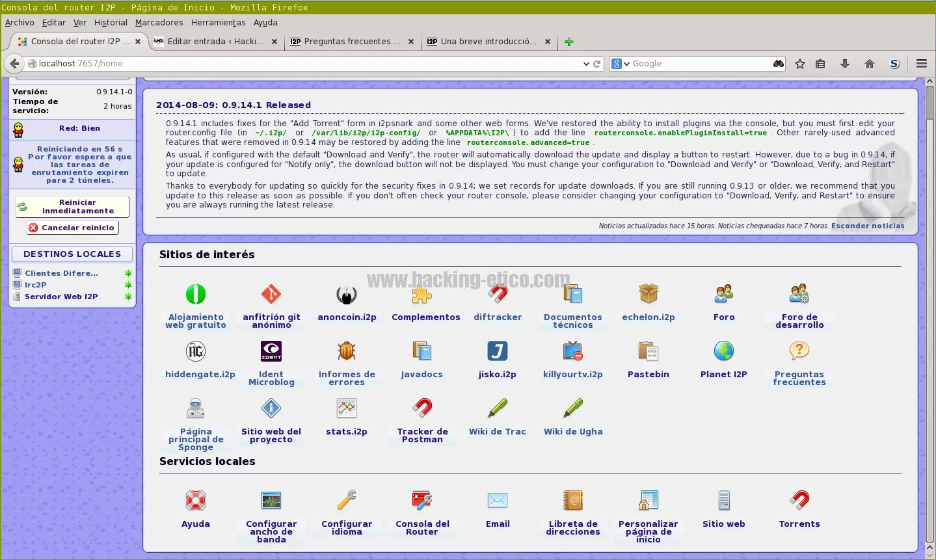Open the Alojamiento web gratuito icon
The height and width of the screenshot is (560, 936).
pos(196,294)
